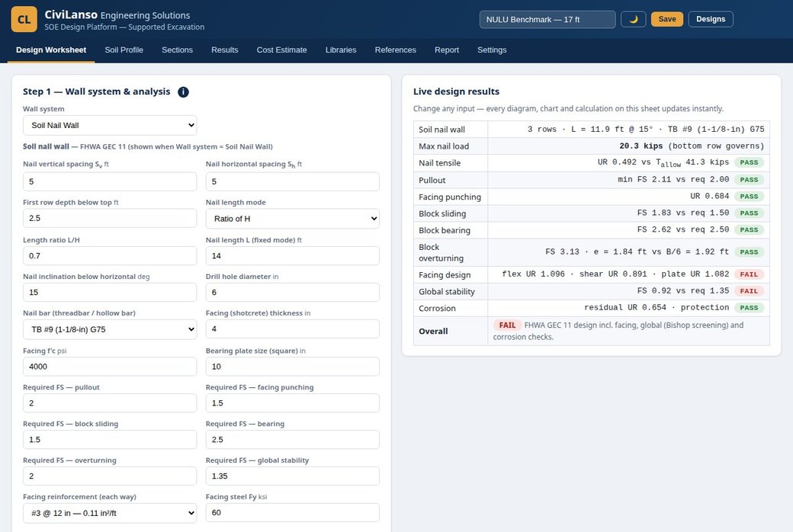Edit Required FS facing punching field
This screenshot has width=793, height=532.
pos(292,403)
